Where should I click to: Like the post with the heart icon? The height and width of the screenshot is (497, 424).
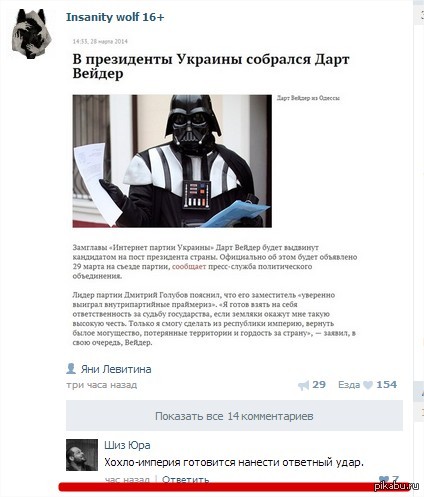click(x=368, y=385)
